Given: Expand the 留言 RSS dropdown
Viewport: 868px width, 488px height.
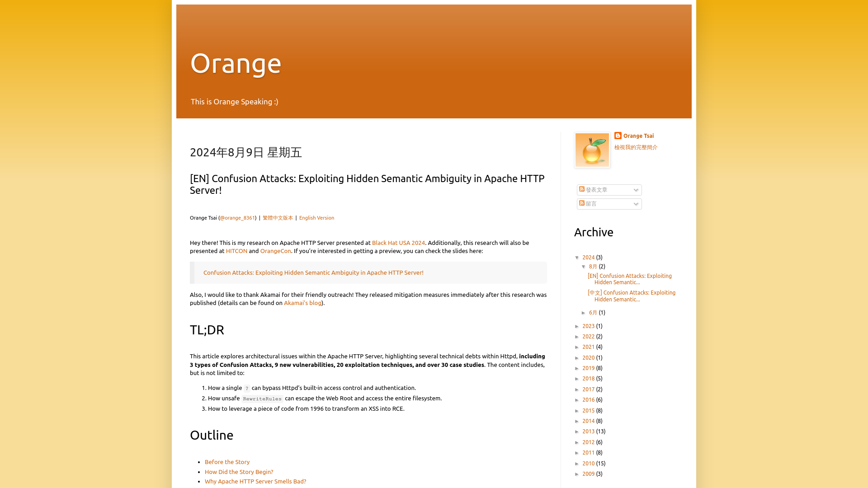Looking at the screenshot, I should [636, 203].
